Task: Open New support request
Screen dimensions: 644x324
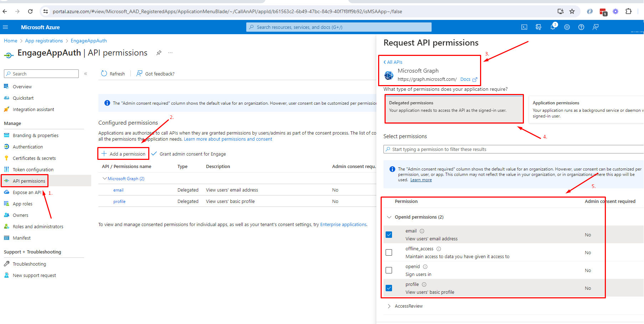Action: coord(34,275)
